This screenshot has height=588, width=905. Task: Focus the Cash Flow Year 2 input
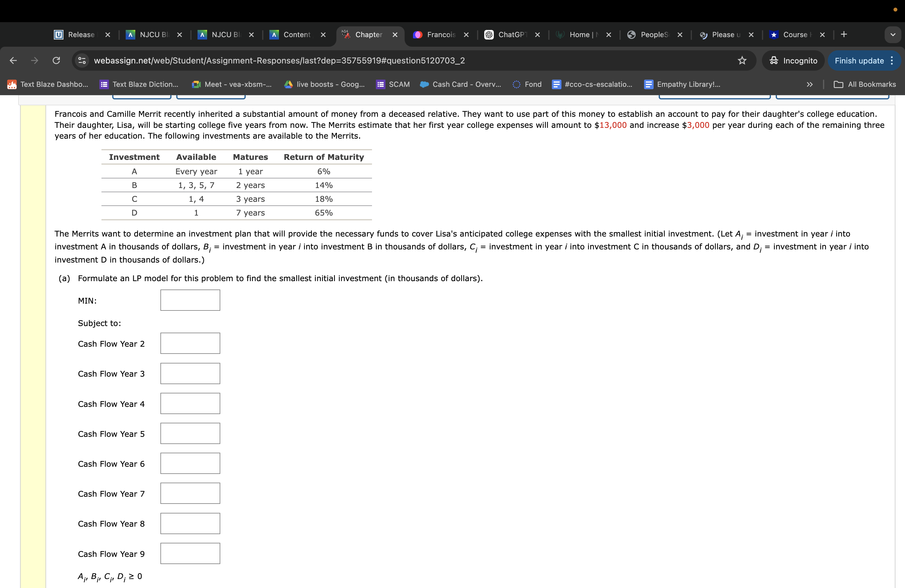point(190,343)
